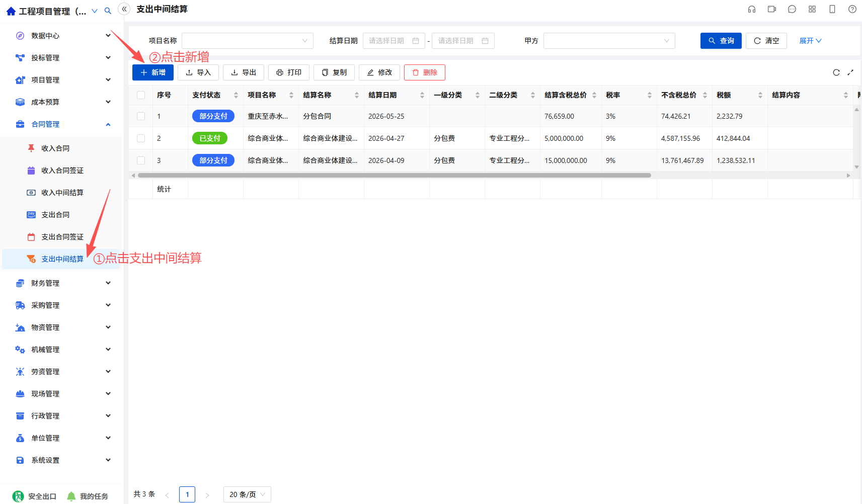This screenshot has width=862, height=504.
Task: Open the 项目名称 dropdown
Action: tap(248, 41)
